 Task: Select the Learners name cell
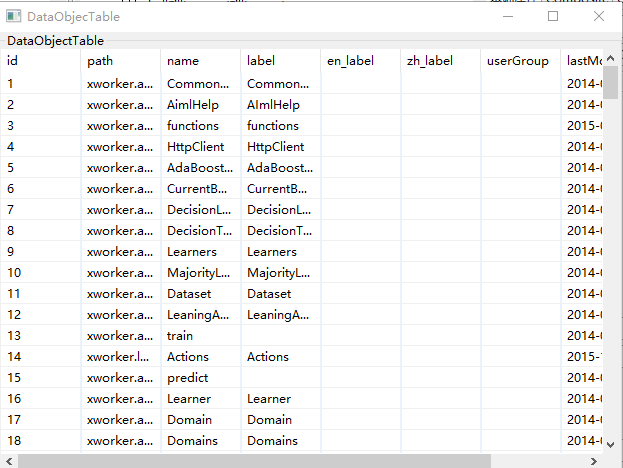pyautogui.click(x=201, y=252)
